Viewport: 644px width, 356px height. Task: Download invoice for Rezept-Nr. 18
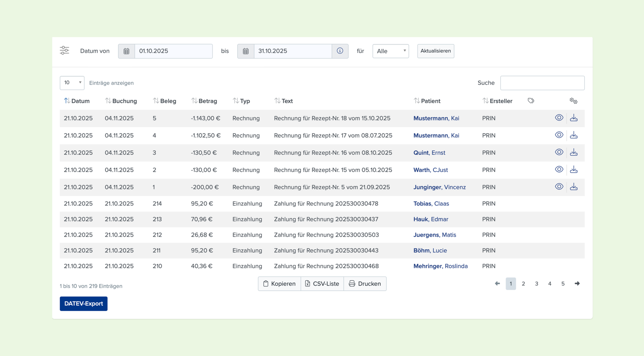[x=574, y=118]
